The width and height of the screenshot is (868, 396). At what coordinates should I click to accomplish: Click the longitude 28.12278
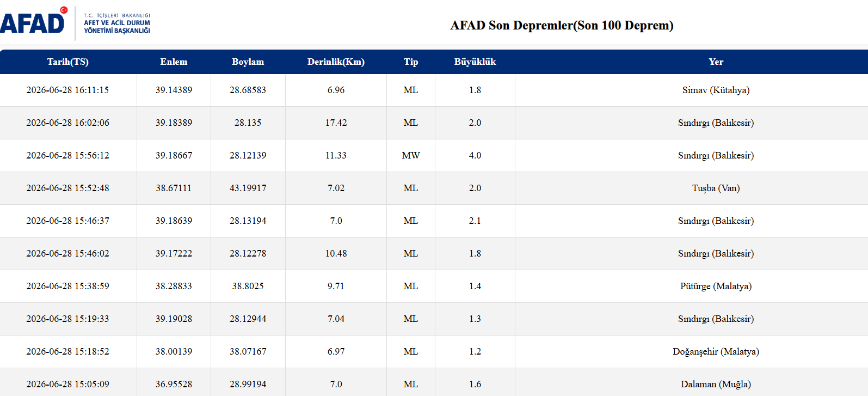(248, 253)
